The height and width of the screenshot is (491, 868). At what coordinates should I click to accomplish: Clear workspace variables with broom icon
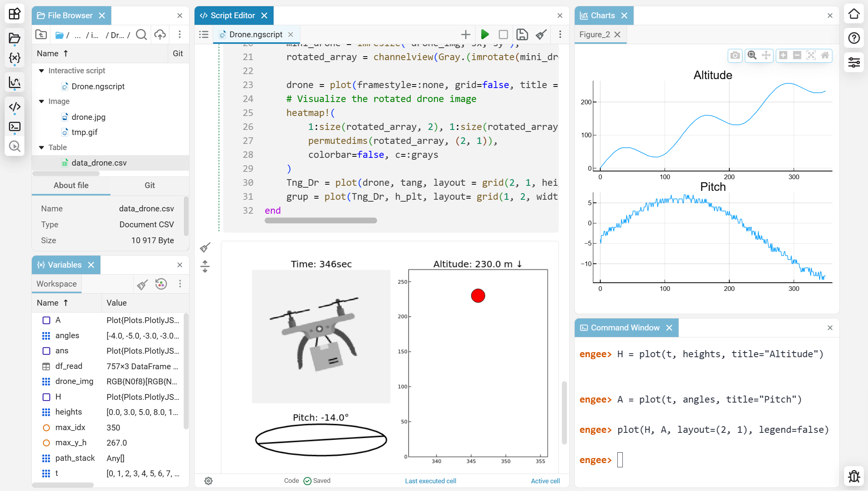pyautogui.click(x=142, y=284)
